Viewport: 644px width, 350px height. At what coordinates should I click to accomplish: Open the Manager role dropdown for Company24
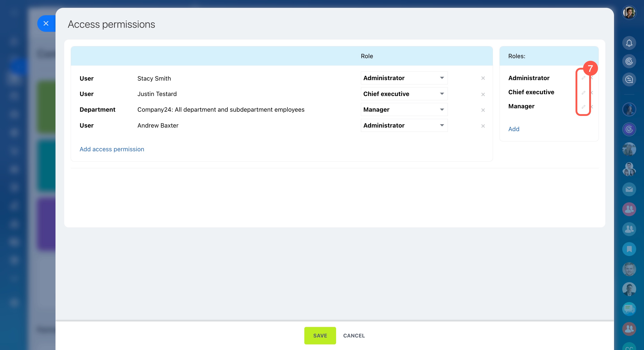(x=404, y=109)
